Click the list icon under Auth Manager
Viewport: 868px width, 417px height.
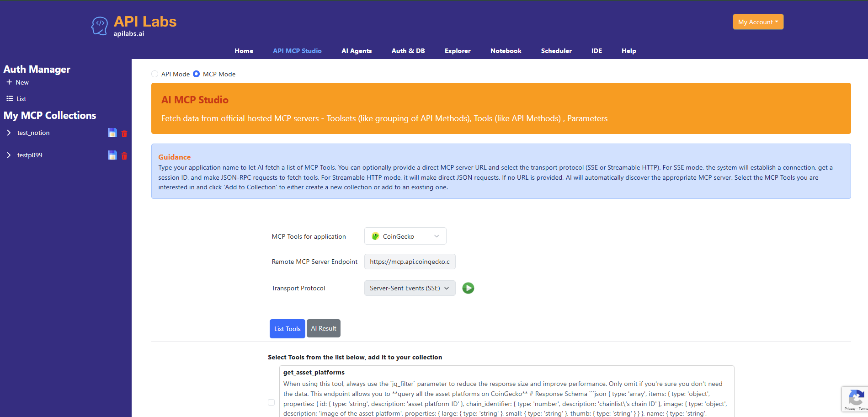click(10, 99)
